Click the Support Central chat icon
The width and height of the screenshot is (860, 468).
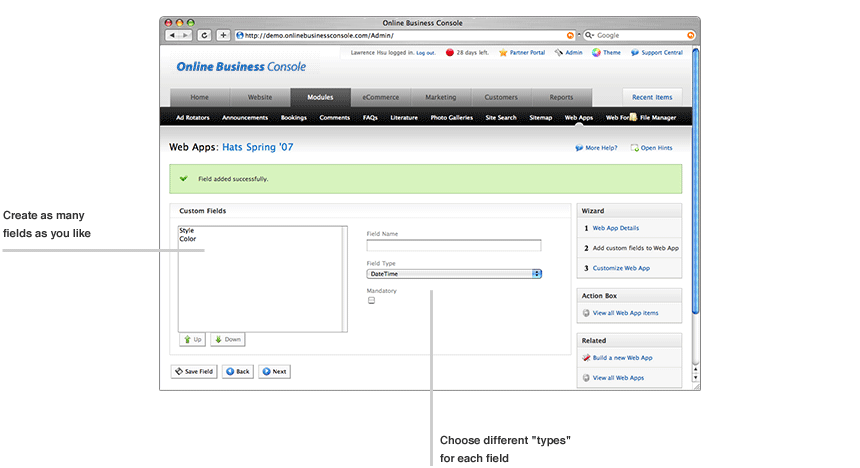[x=635, y=53]
